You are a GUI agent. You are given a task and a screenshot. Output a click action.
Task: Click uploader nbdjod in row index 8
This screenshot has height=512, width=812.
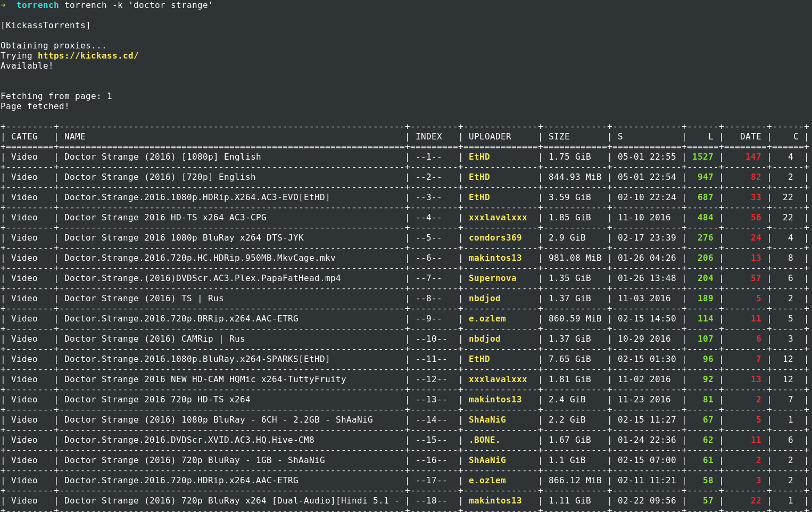click(485, 298)
